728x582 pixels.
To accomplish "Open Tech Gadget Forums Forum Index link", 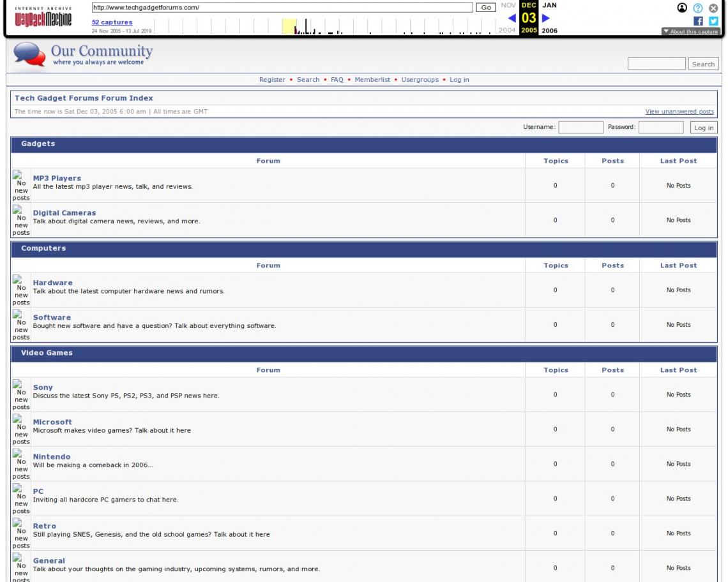I will click(84, 98).
